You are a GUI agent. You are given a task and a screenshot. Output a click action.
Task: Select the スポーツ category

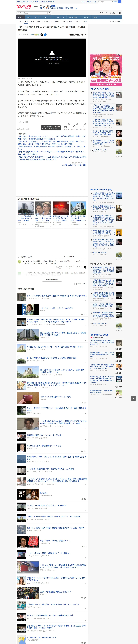tap(56, 21)
